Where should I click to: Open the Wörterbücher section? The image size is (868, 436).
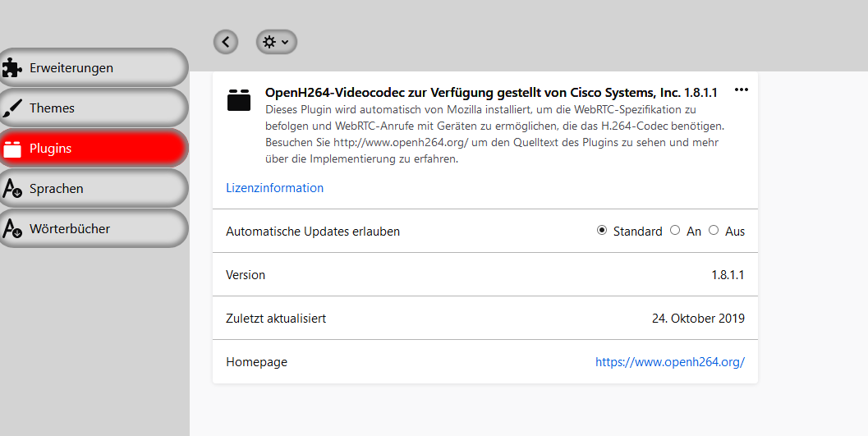(93, 228)
